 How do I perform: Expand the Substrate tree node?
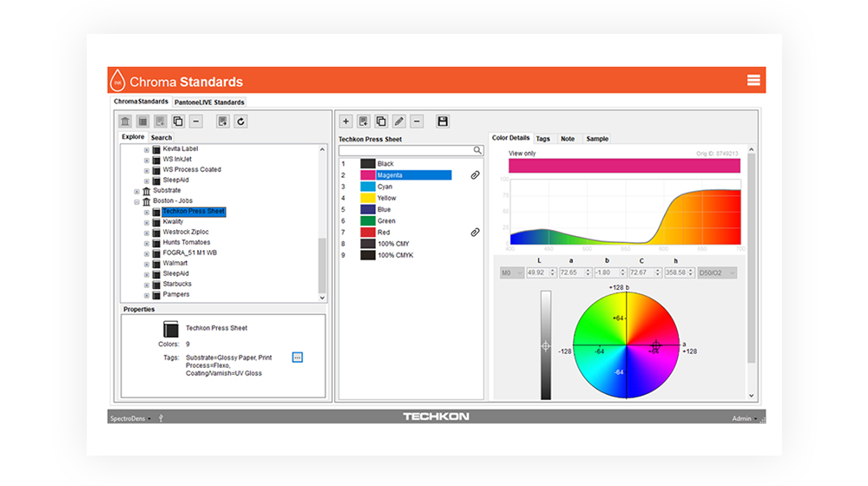[x=136, y=191]
